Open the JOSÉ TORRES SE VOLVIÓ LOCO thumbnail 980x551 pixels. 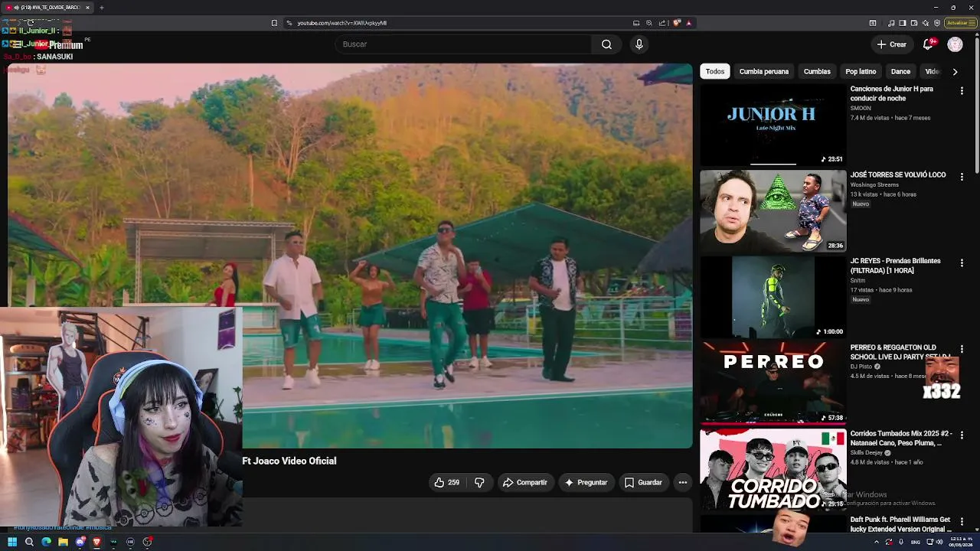click(x=773, y=211)
